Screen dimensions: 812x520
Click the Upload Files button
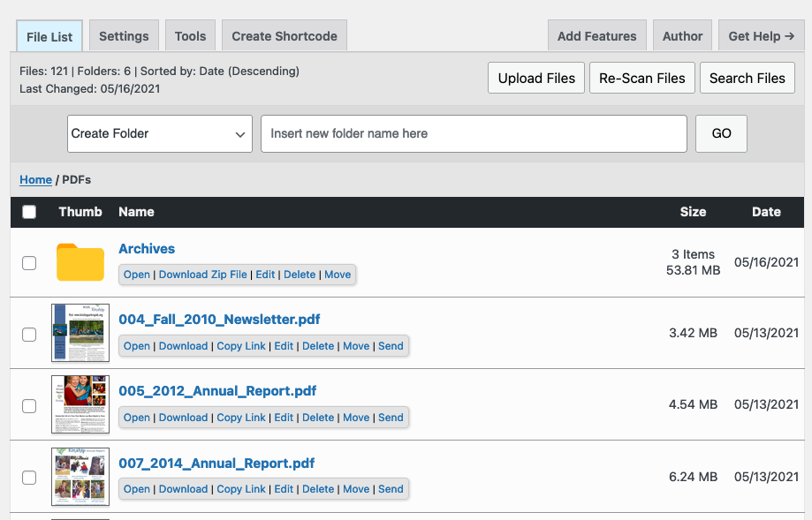pos(536,78)
